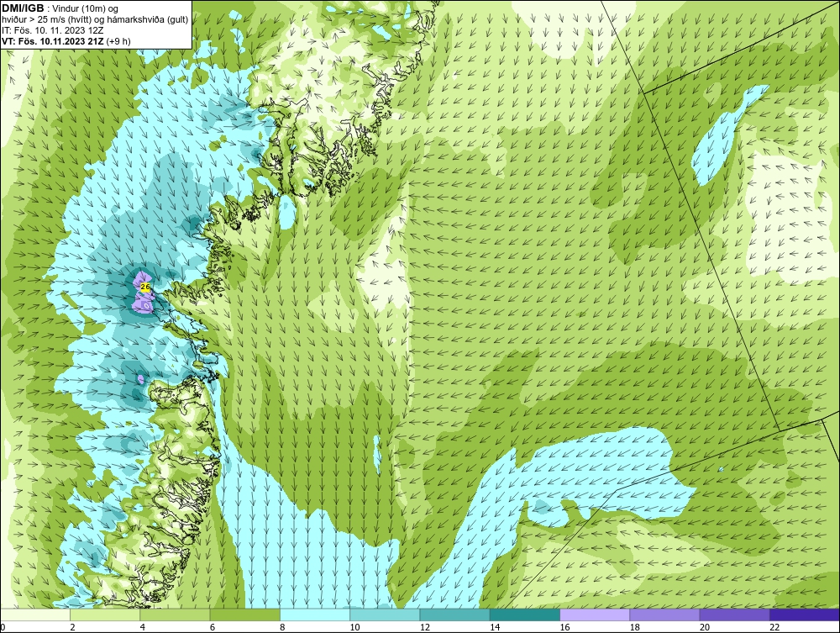Click the legend scale value 8
The image size is (840, 633).
(x=282, y=628)
